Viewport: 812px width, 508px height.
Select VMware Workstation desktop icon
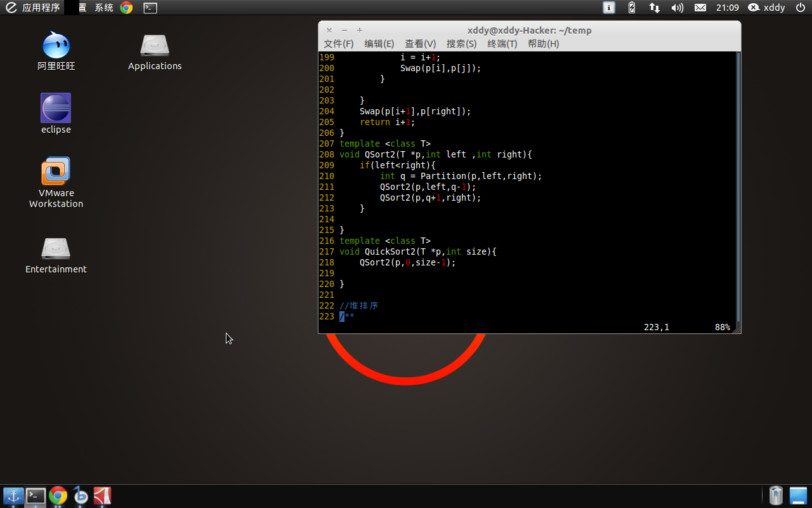pos(56,183)
